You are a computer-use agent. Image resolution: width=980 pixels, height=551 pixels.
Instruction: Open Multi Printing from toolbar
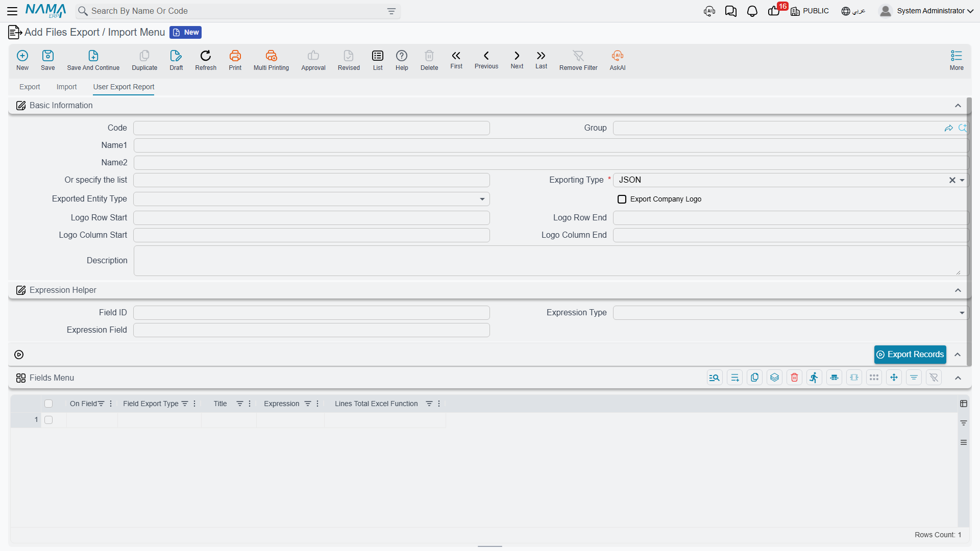(x=271, y=60)
